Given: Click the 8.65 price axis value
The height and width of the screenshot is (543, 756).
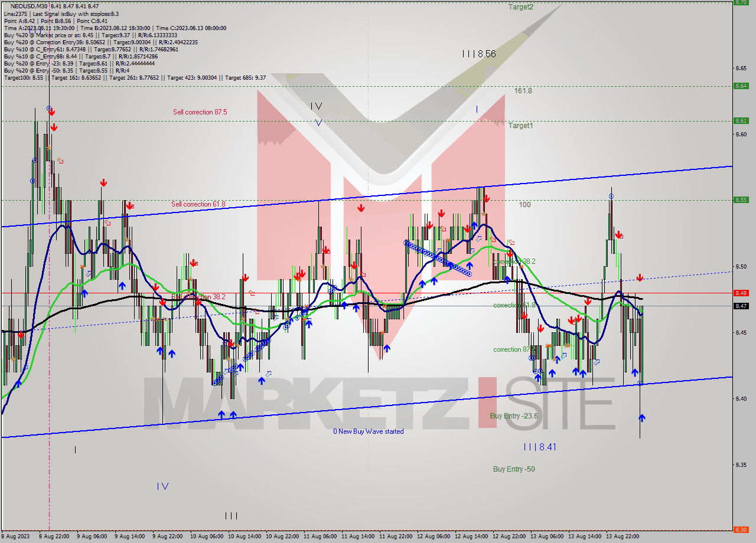Looking at the screenshot, I should point(741,68).
